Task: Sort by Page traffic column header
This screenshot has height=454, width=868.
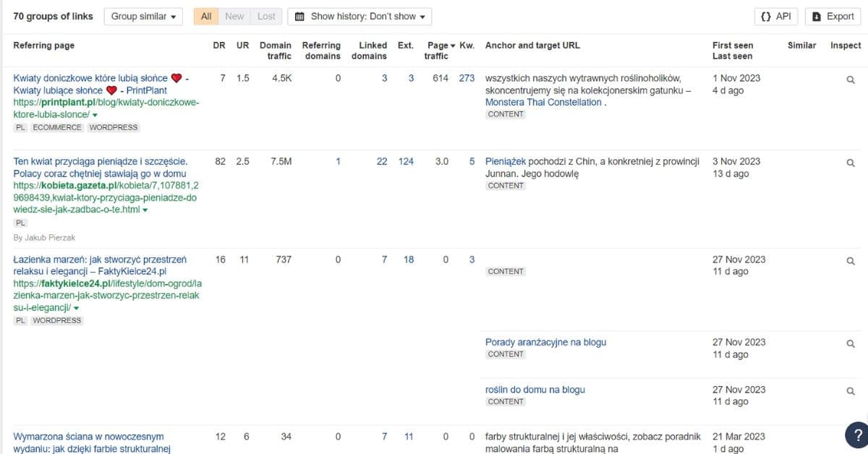Action: [439, 51]
